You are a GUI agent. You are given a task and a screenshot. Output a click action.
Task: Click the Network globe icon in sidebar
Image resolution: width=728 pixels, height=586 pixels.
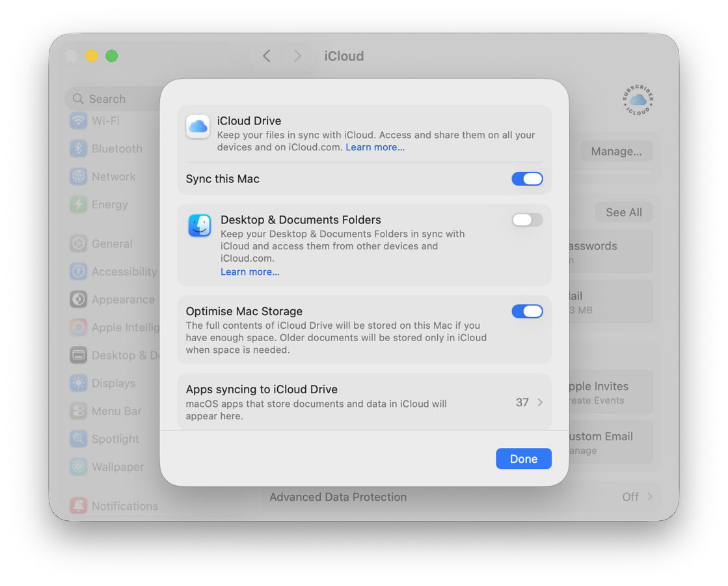(x=79, y=176)
